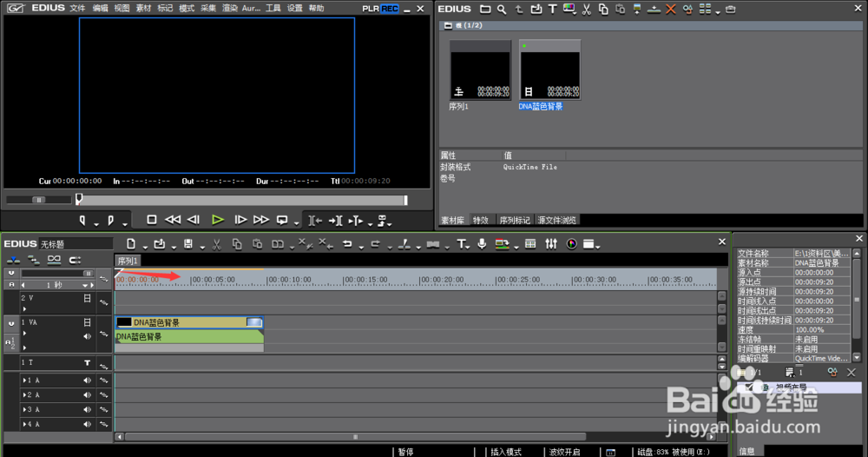
Task: Toggle the insert/overwrite mode icon
Action: click(13, 260)
